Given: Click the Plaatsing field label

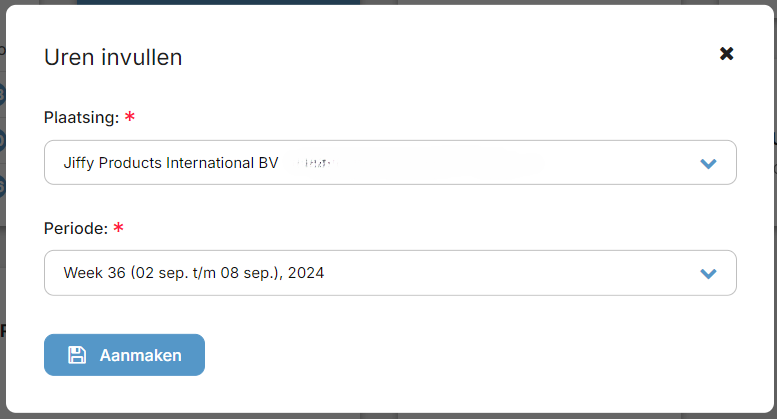Looking at the screenshot, I should (81, 117).
